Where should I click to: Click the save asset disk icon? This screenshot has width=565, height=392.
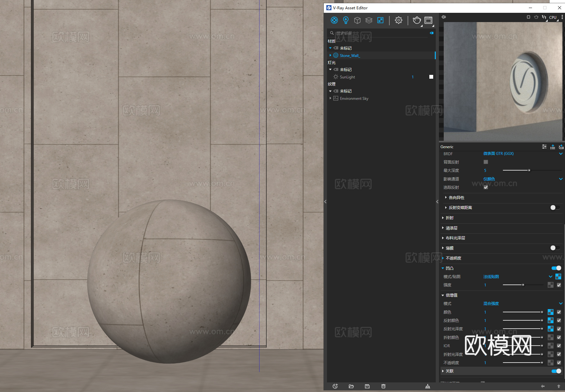(367, 386)
